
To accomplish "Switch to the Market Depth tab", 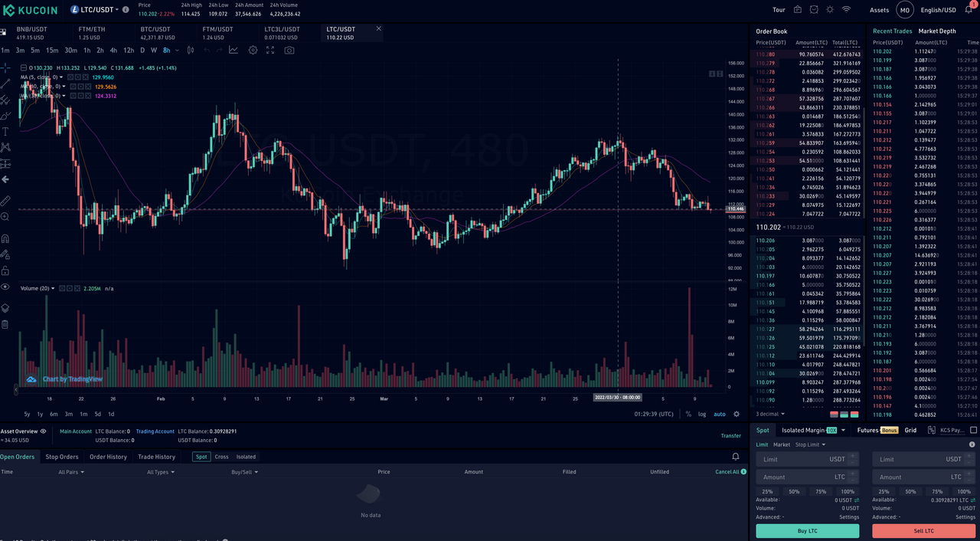I will [x=937, y=31].
